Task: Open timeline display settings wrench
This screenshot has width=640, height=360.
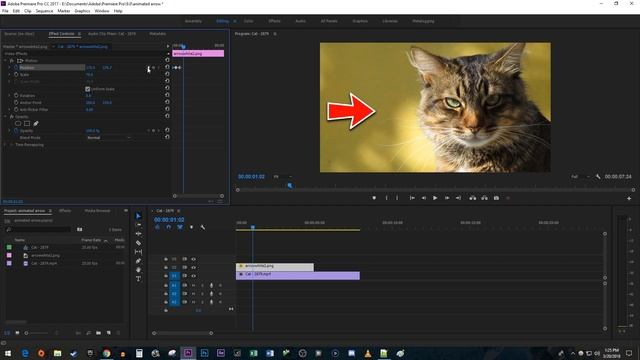Action: [203, 227]
